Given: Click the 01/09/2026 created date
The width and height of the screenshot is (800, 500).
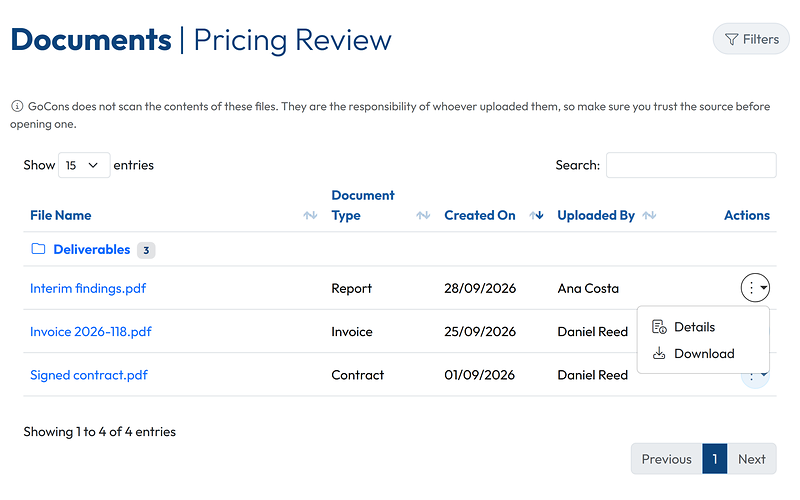Looking at the screenshot, I should pos(480,376).
